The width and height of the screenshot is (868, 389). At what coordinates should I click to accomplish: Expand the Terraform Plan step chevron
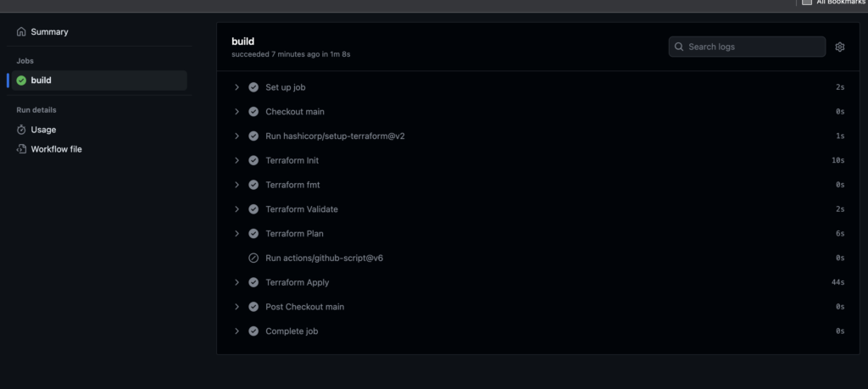pyautogui.click(x=237, y=234)
